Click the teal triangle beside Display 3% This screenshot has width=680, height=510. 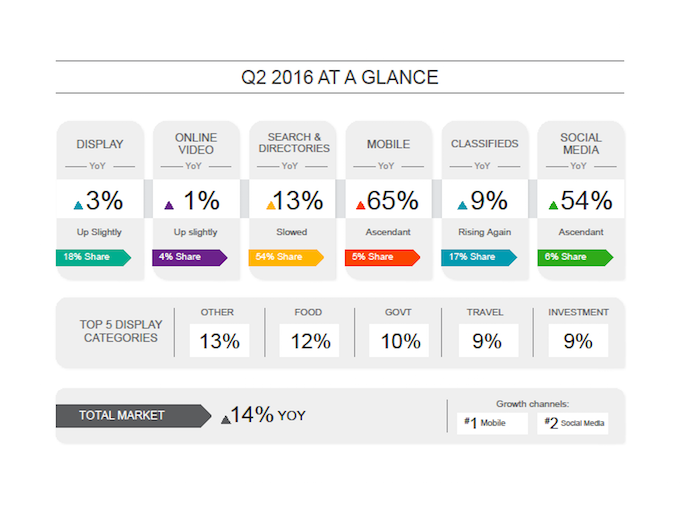[78, 206]
